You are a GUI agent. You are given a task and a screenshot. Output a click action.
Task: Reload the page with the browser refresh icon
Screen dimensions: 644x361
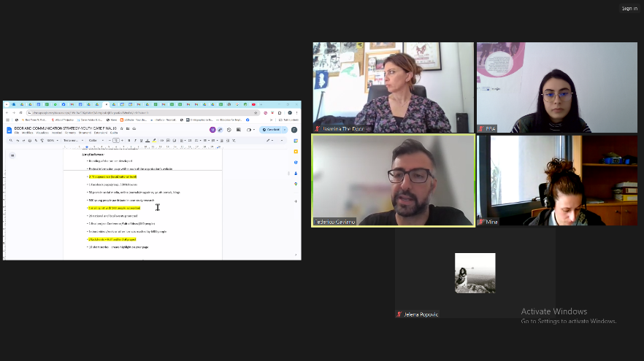coord(20,113)
